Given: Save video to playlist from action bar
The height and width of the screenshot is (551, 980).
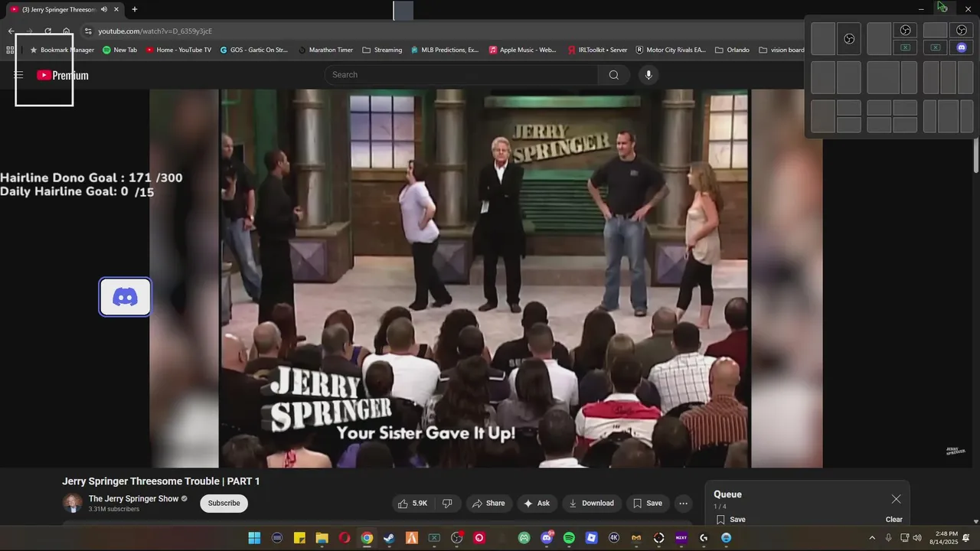Looking at the screenshot, I should point(647,504).
